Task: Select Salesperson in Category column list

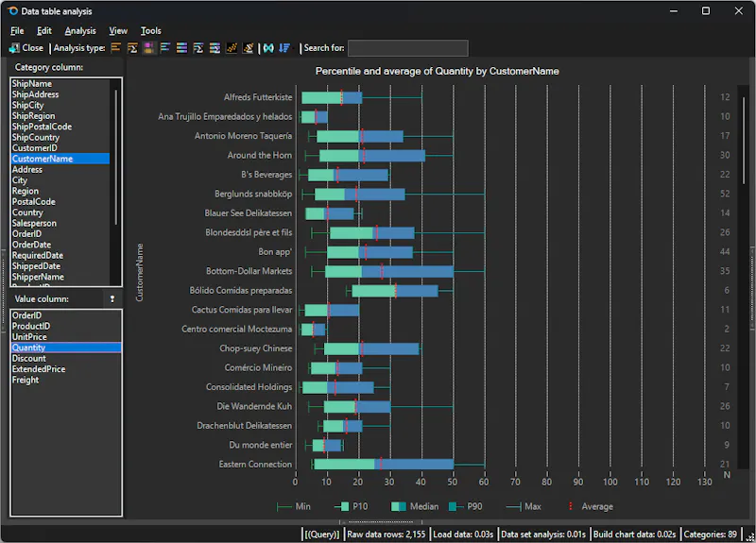Action: tap(60, 223)
